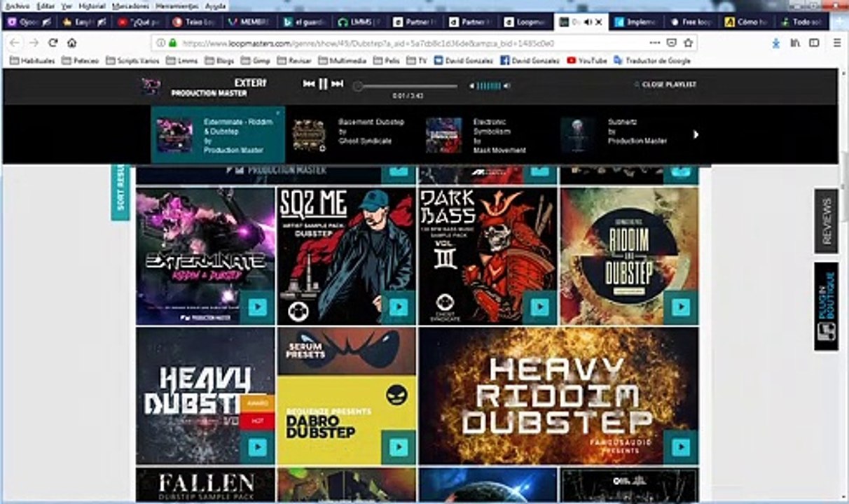Open the Reviews side tab
The height and width of the screenshot is (504, 849).
point(826,221)
